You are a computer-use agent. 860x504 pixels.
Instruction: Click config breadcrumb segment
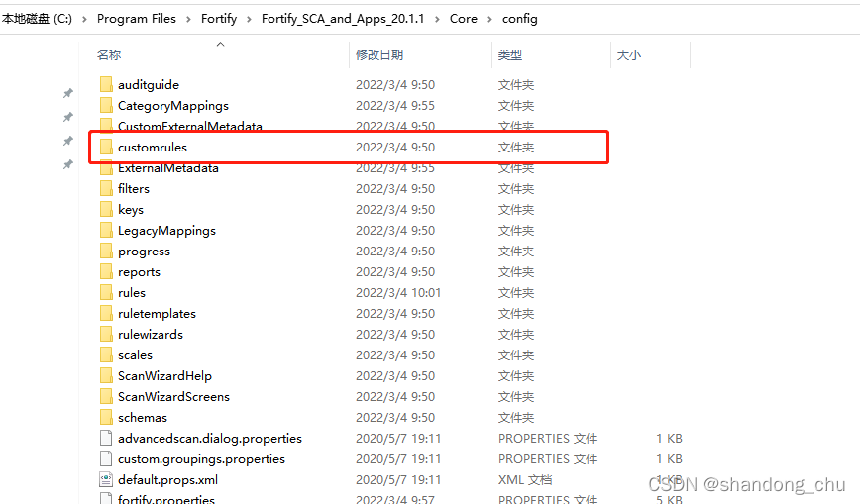[520, 19]
